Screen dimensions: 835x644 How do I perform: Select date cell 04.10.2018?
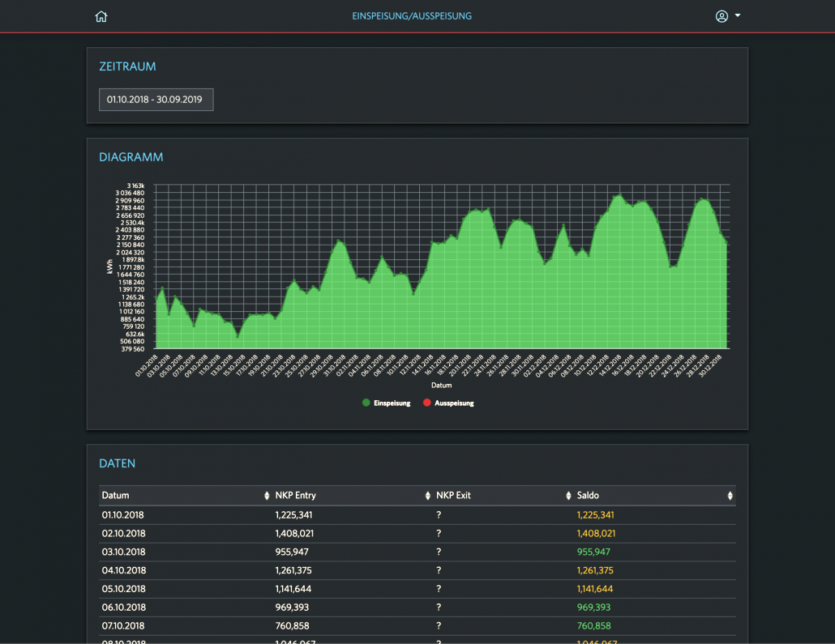coord(123,570)
